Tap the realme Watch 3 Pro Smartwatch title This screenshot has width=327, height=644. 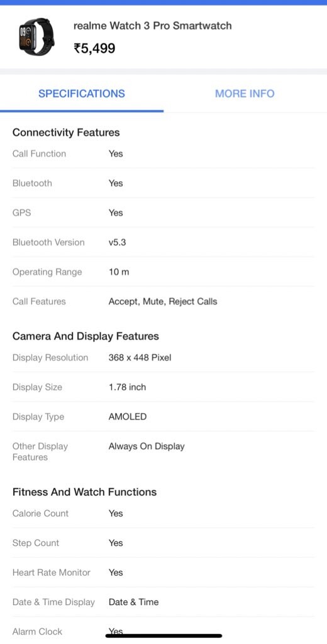coord(152,26)
